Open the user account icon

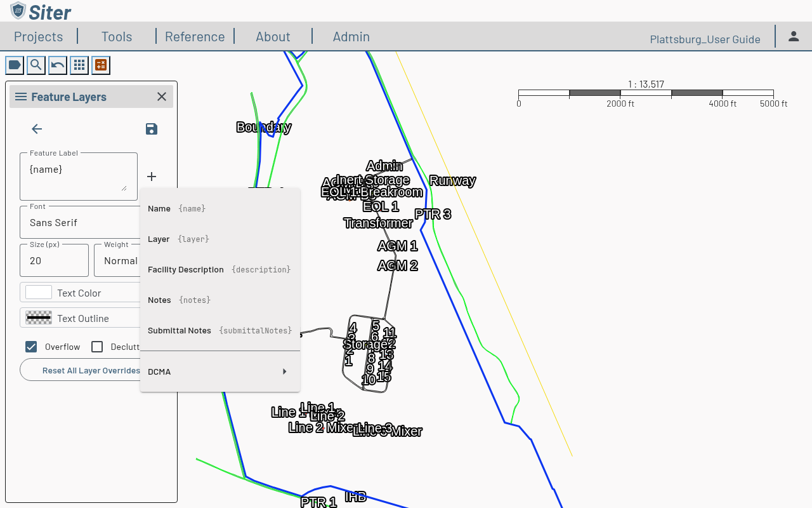(794, 36)
